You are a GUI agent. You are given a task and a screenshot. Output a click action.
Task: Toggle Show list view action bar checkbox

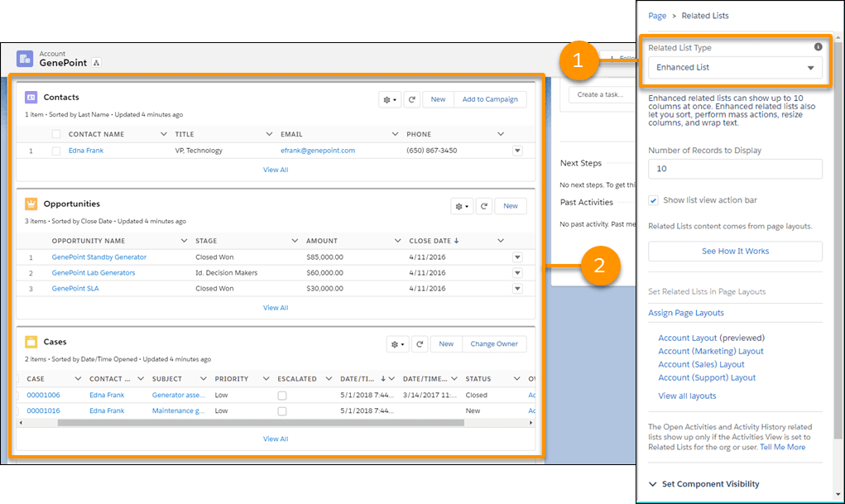point(654,200)
